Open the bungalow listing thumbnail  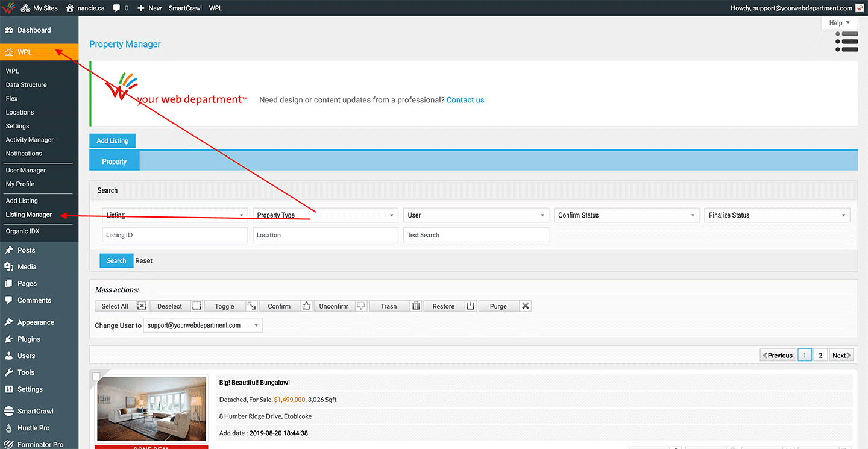tap(151, 409)
